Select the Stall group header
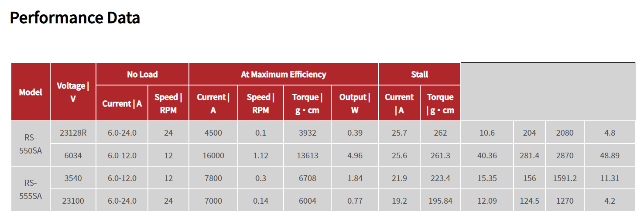644x222 pixels. [x=419, y=74]
